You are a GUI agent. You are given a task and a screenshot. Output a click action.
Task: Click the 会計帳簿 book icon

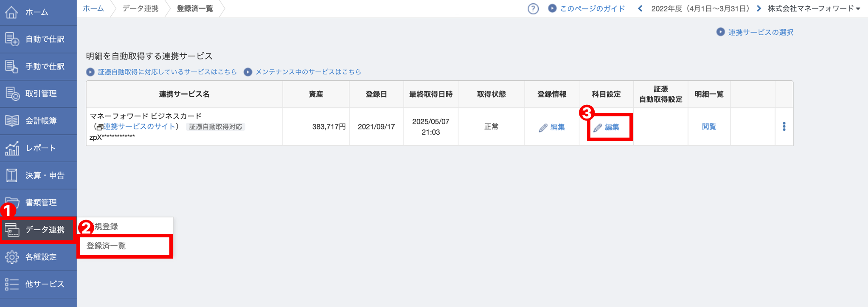pos(12,121)
